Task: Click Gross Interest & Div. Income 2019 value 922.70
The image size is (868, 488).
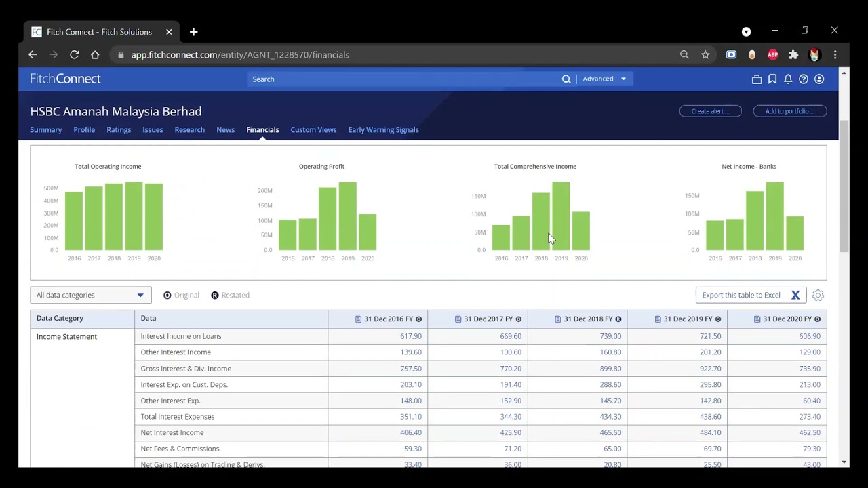Action: [x=711, y=369]
